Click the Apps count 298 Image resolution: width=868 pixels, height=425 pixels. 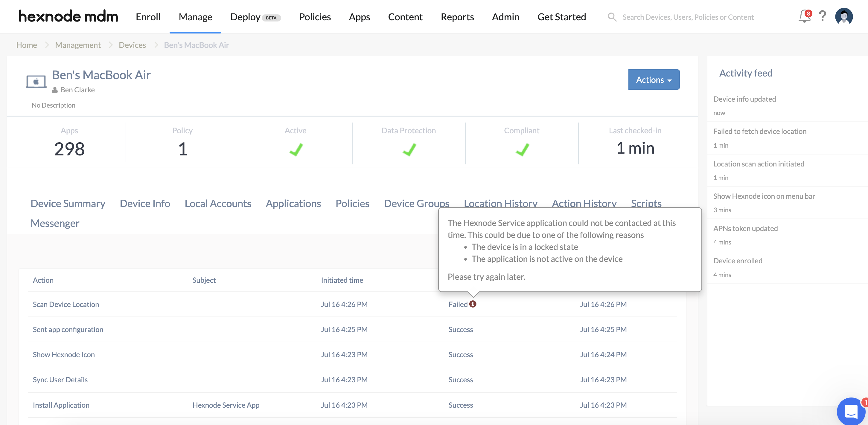coord(69,149)
